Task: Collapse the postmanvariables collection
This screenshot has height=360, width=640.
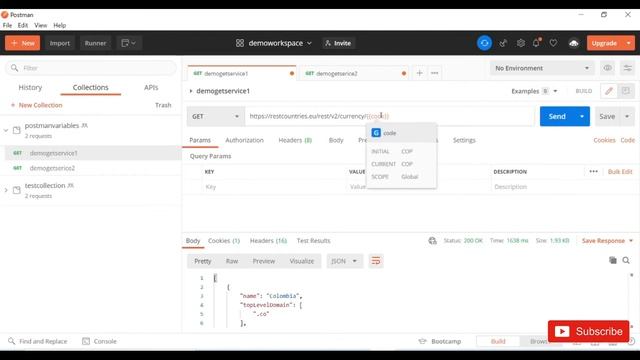Action: pyautogui.click(x=6, y=131)
